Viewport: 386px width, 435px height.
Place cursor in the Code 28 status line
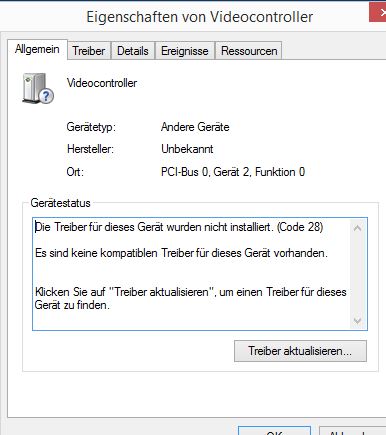179,227
